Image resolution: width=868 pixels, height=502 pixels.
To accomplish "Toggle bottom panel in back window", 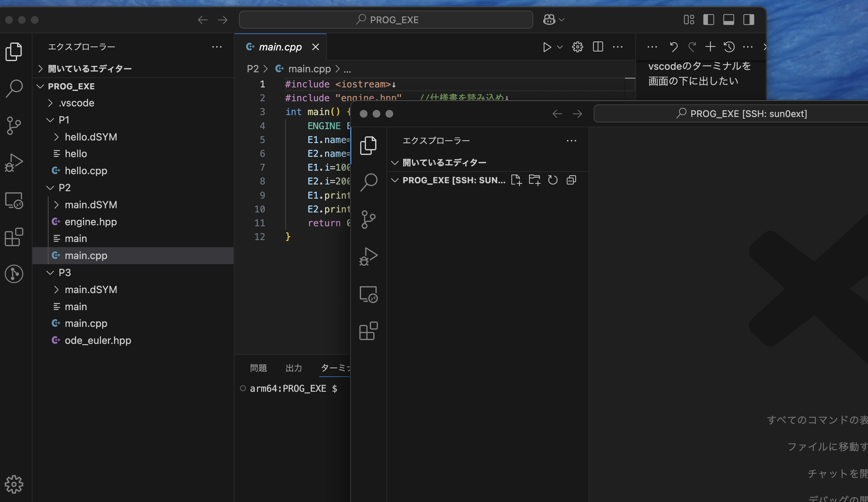I will point(729,20).
